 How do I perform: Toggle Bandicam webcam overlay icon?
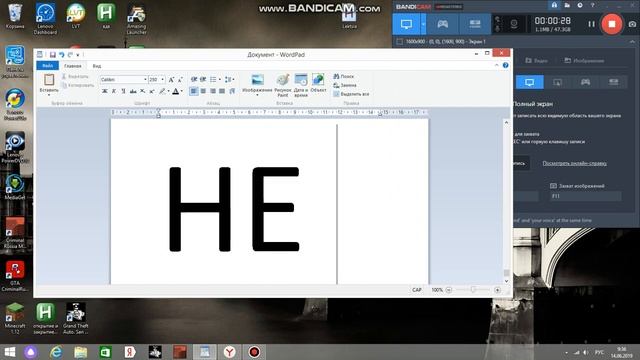pos(514,24)
